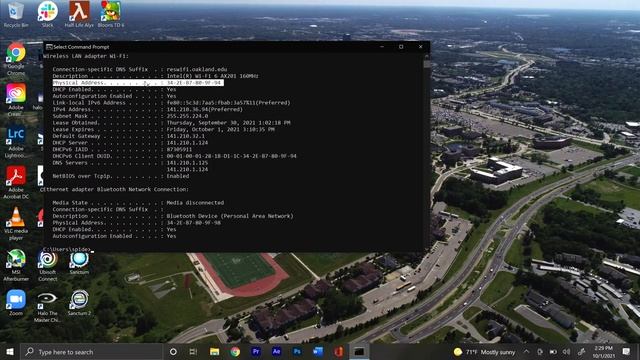
Task: Open Task View on the taskbar
Action: click(193, 351)
